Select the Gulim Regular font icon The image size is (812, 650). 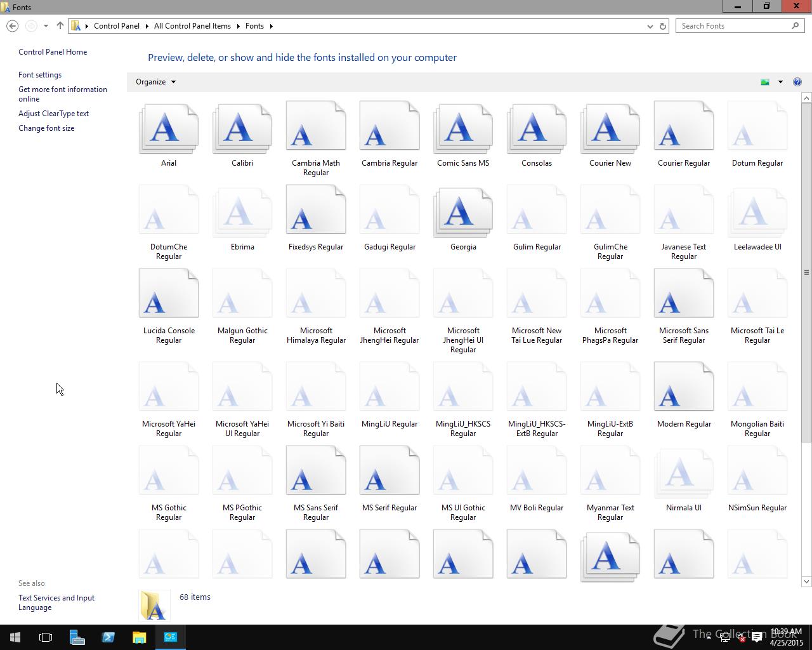[537, 209]
